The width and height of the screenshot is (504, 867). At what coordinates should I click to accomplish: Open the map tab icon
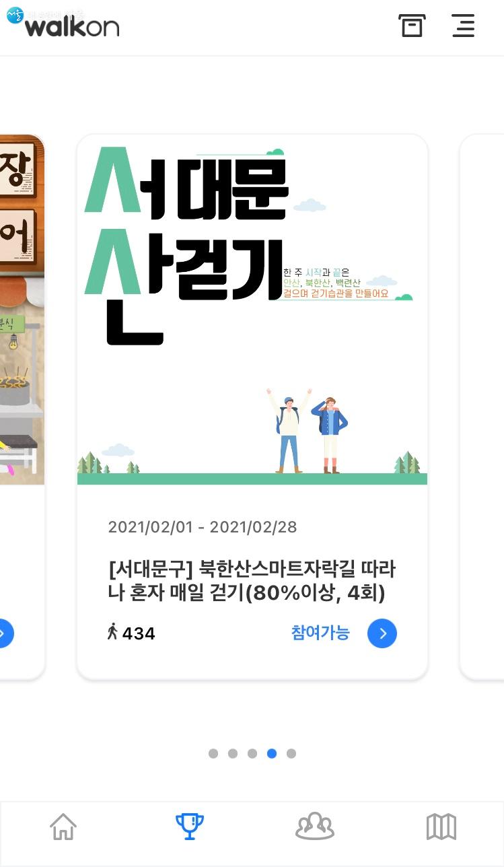point(441,827)
